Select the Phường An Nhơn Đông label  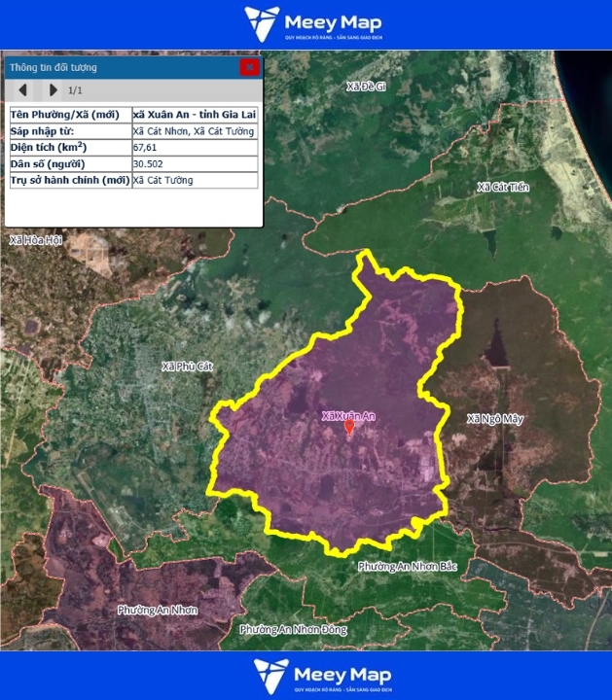[293, 630]
